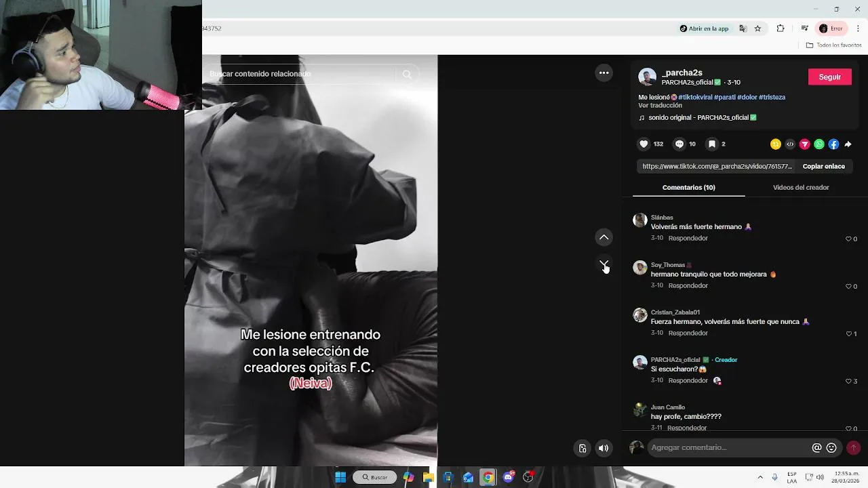The width and height of the screenshot is (868, 488).
Task: Open the #tiktokviral hashtag
Action: pyautogui.click(x=695, y=98)
